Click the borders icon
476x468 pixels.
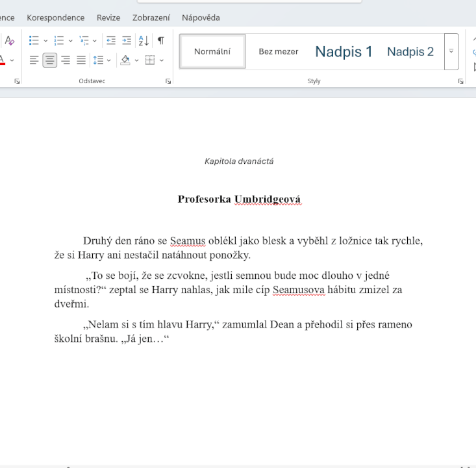point(150,60)
